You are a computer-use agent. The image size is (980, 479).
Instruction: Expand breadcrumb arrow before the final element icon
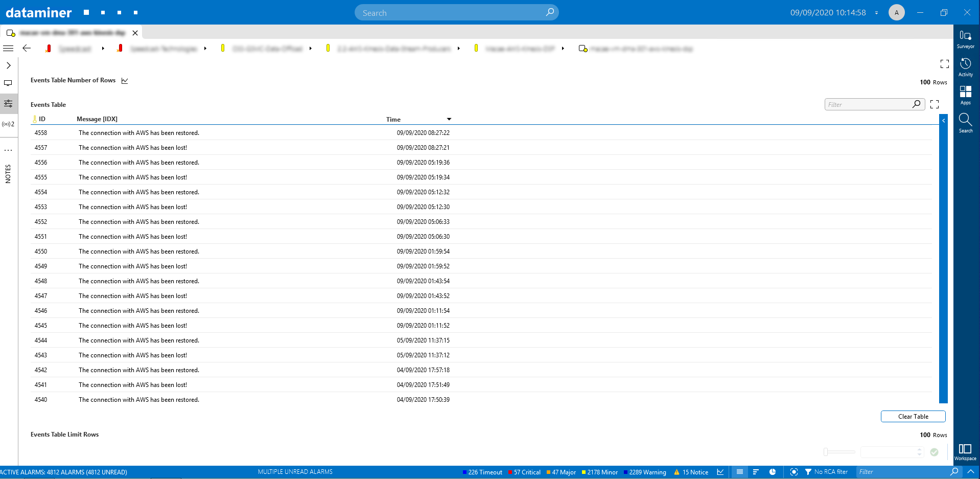563,49
